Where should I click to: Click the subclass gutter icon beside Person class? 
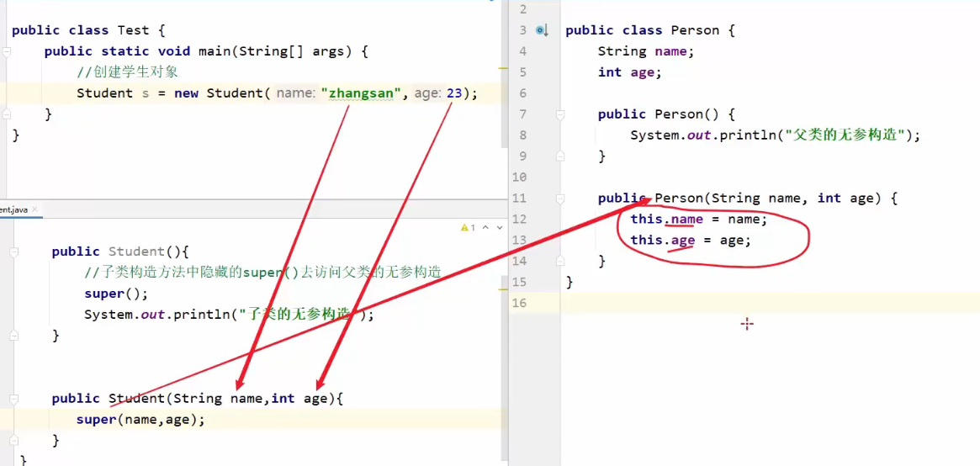(x=543, y=30)
